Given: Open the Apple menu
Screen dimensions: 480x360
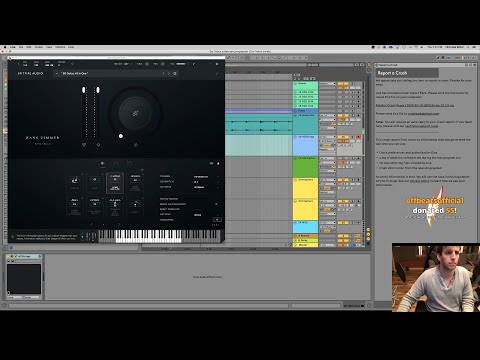Looking at the screenshot, I should 5,47.
